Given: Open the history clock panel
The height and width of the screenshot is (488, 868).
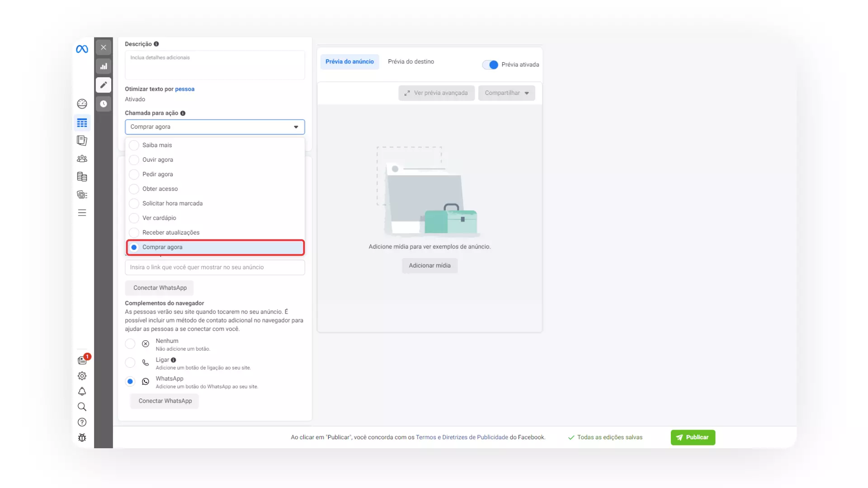Looking at the screenshot, I should click(x=104, y=104).
